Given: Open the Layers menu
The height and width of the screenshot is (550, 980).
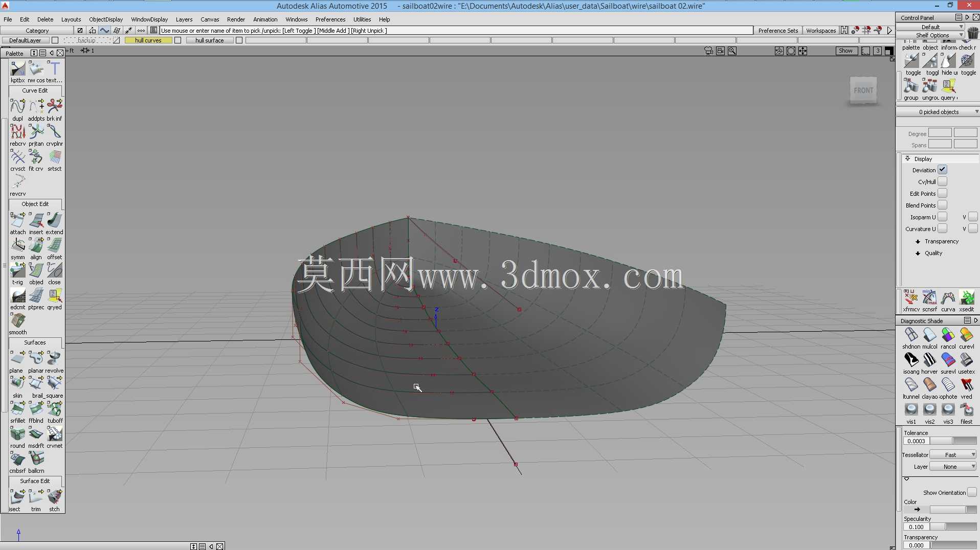Looking at the screenshot, I should 184,19.
